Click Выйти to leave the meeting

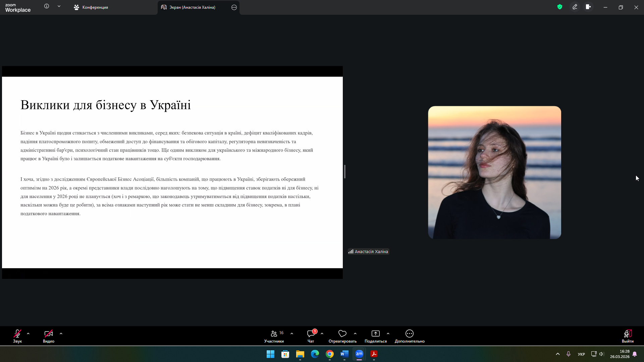click(627, 336)
